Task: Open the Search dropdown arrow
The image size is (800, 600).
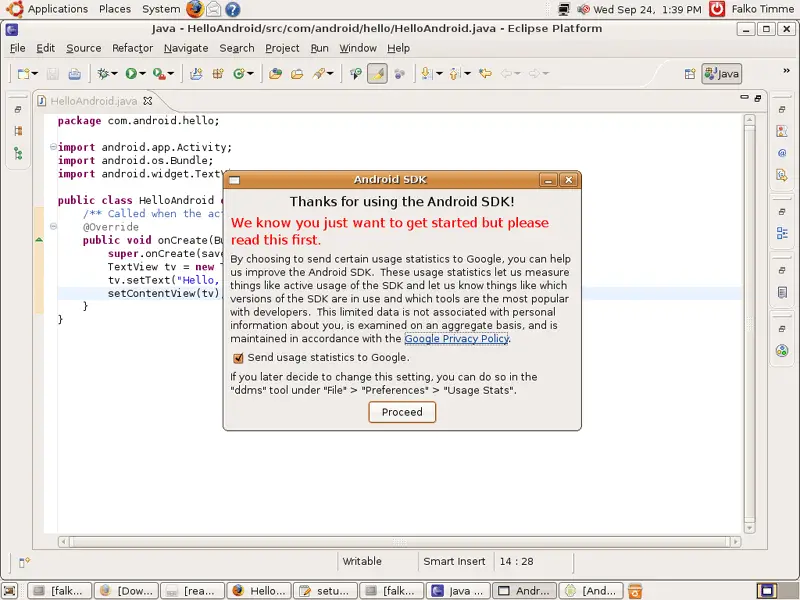Action: click(x=331, y=74)
